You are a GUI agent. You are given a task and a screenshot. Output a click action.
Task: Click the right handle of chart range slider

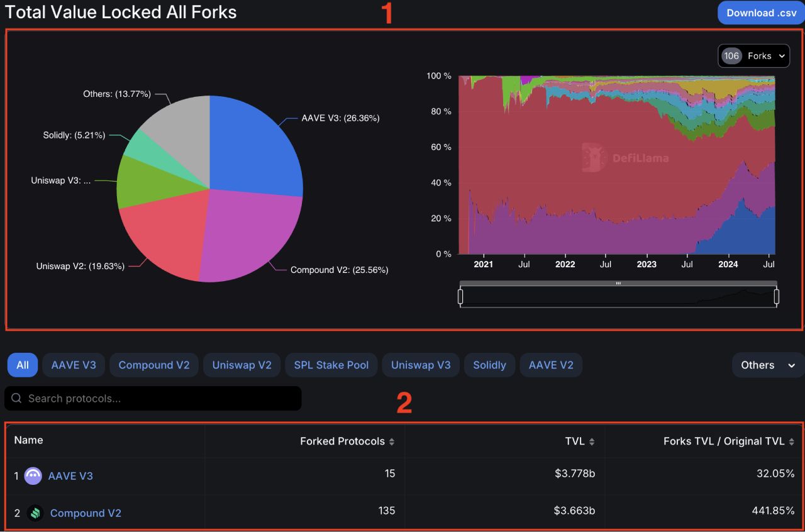point(777,296)
